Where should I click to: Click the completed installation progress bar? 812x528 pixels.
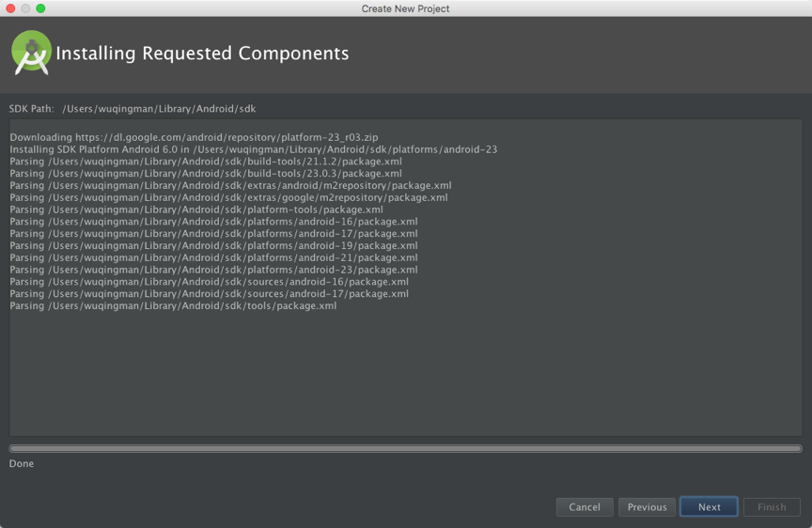(405, 449)
